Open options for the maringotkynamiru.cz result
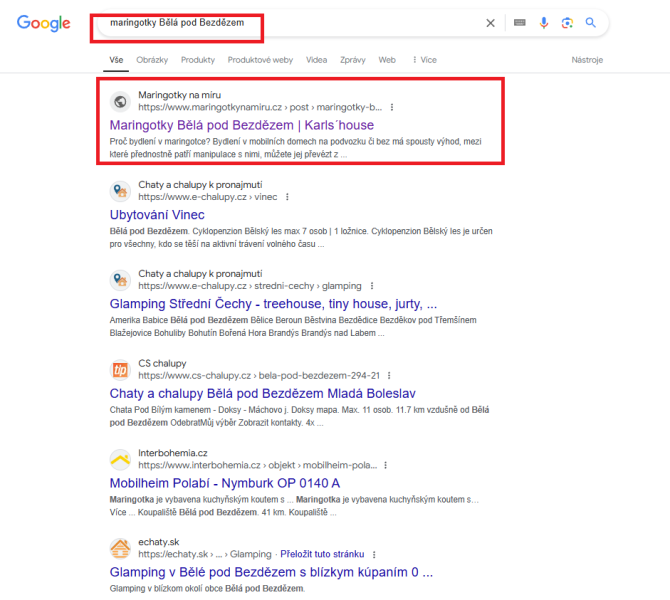This screenshot has width=670, height=600. [392, 107]
